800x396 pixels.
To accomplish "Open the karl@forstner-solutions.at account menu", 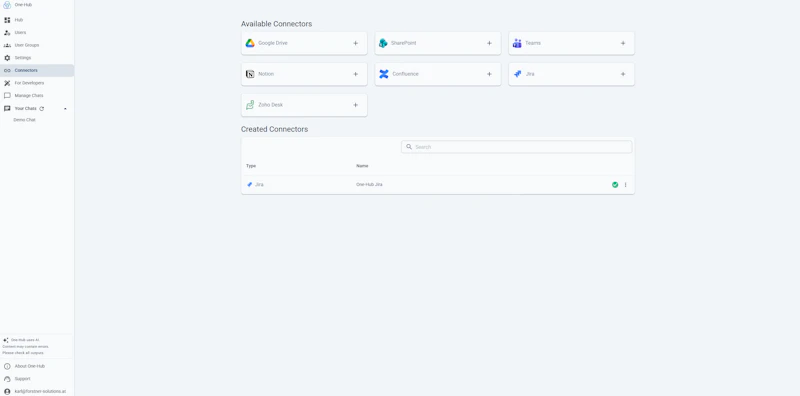I will (40, 391).
